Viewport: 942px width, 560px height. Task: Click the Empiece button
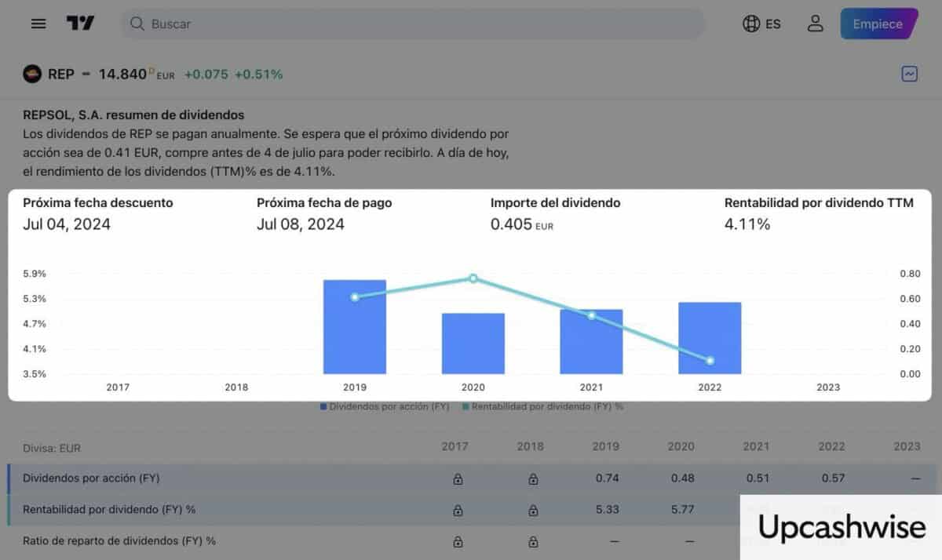coord(878,24)
